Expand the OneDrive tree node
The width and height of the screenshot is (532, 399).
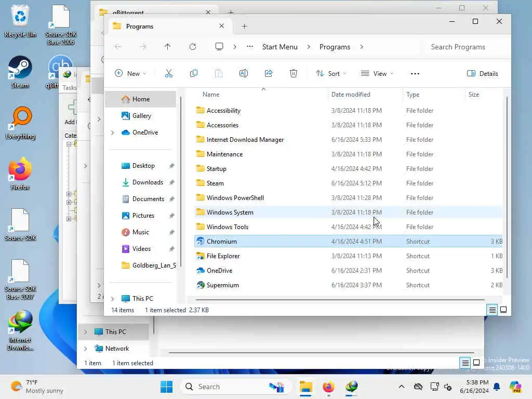[x=113, y=132]
